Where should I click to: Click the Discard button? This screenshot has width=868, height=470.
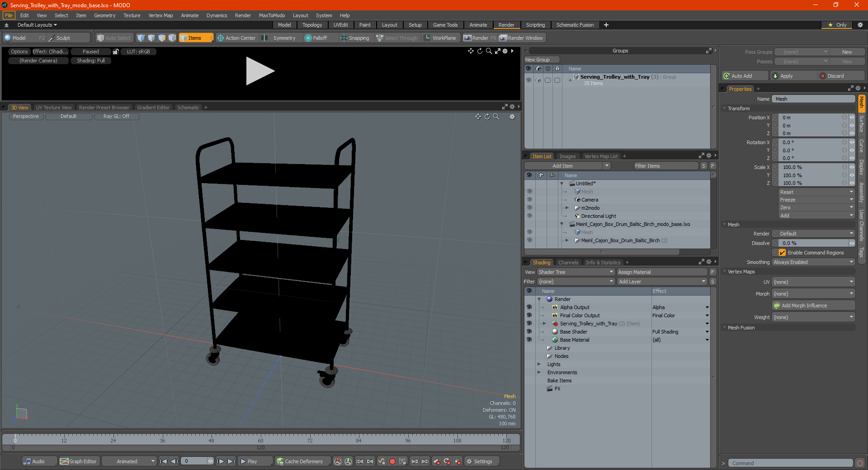coord(842,76)
